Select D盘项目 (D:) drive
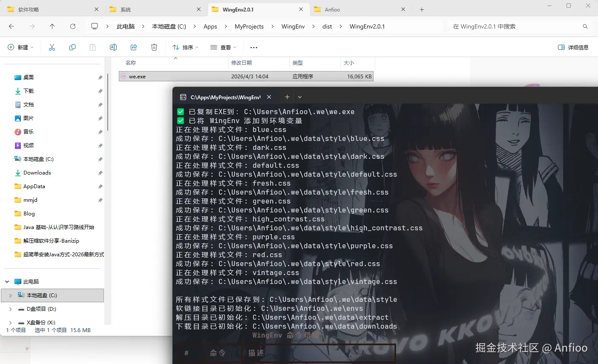Screen dimensions: 598x364 click(x=41, y=309)
